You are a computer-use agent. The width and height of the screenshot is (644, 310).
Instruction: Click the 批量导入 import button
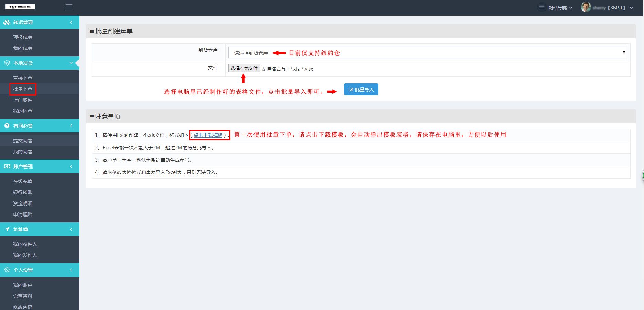pos(361,89)
